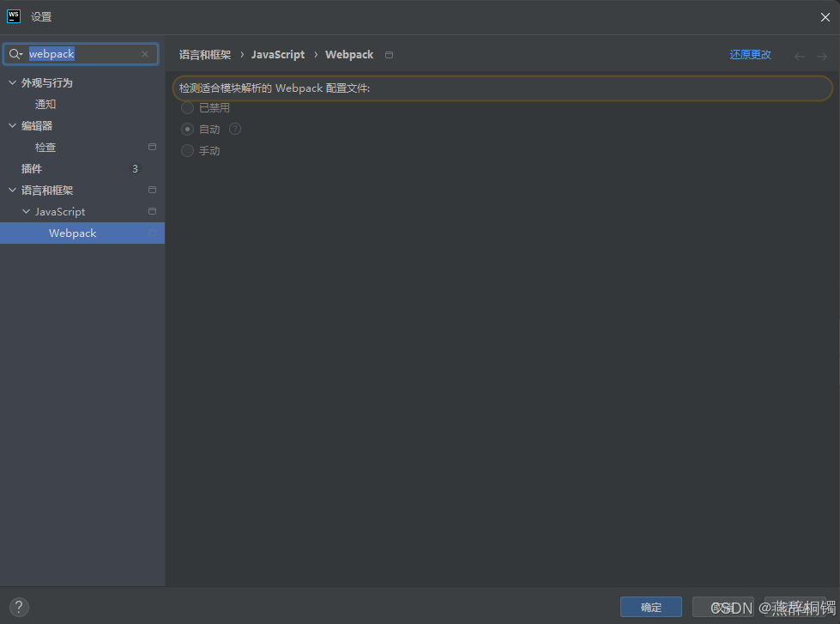Select the Webpack item in settings tree
The image size is (840, 624).
coord(82,233)
